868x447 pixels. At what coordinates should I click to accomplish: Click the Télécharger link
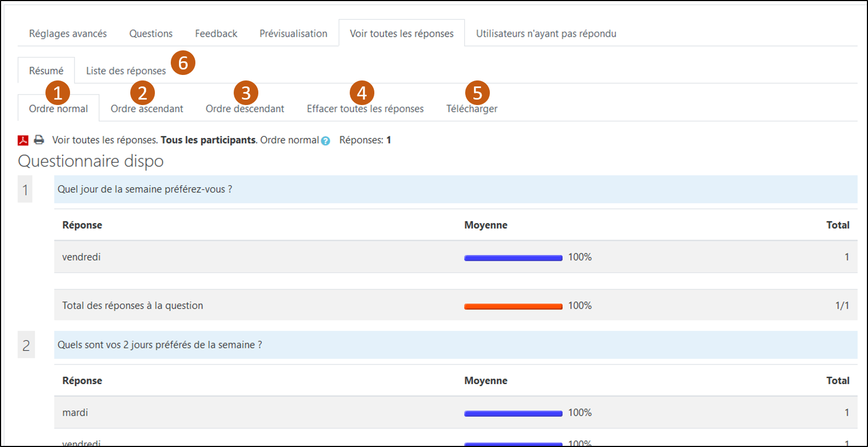(471, 109)
